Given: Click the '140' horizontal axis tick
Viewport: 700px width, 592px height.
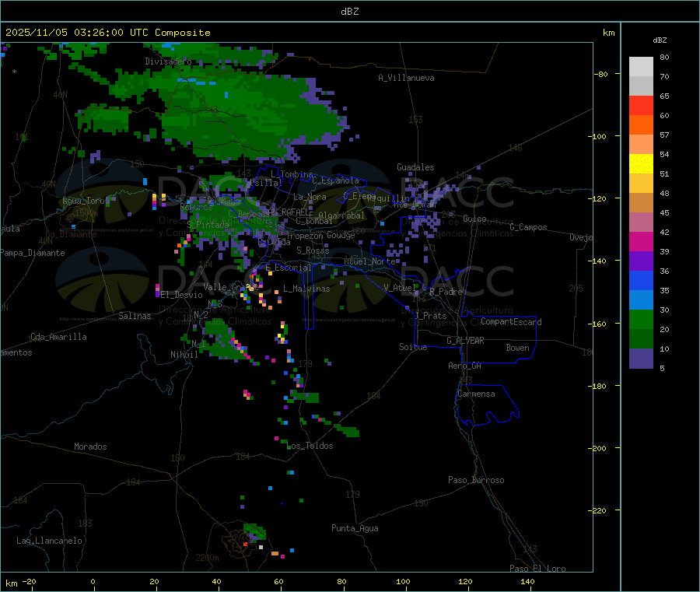Looking at the screenshot, I should (x=527, y=581).
